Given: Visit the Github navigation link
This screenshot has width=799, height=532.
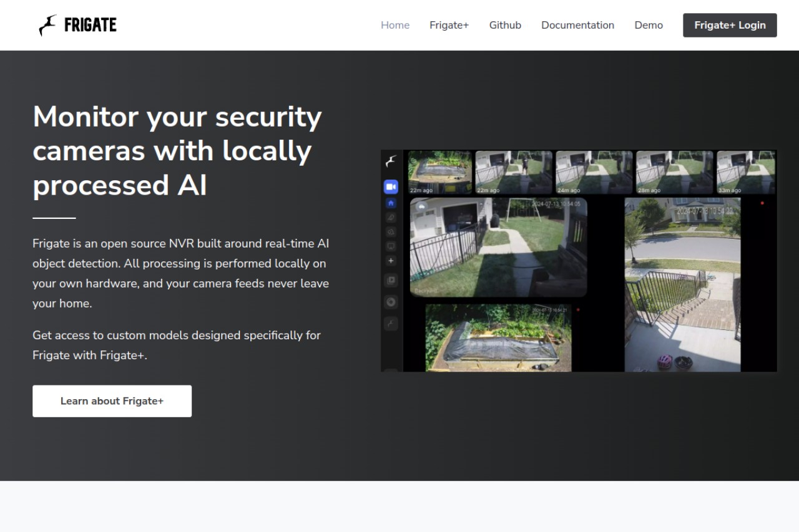Looking at the screenshot, I should (x=505, y=25).
